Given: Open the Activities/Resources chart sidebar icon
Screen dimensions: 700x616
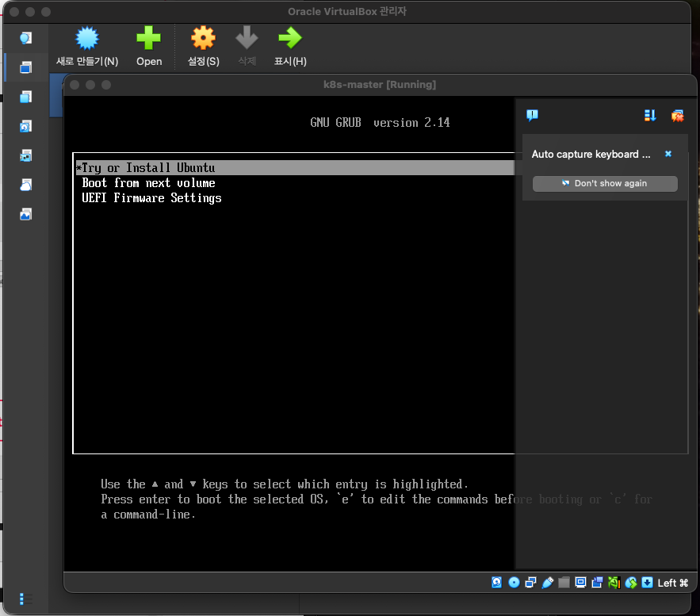Looking at the screenshot, I should coord(26,214).
